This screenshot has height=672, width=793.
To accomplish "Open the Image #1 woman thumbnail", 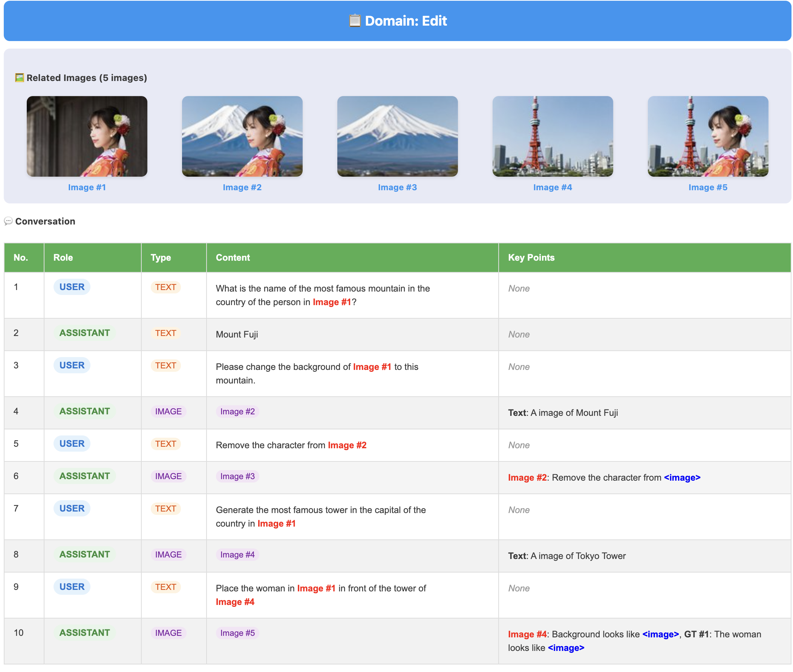I will [87, 136].
